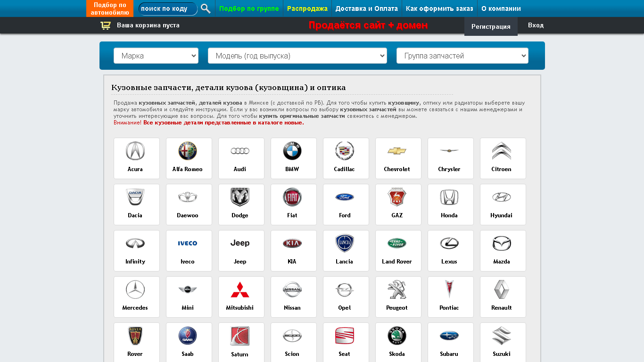Open the Распродажа menu item
Screen dimensions: 644x362
[307, 8]
